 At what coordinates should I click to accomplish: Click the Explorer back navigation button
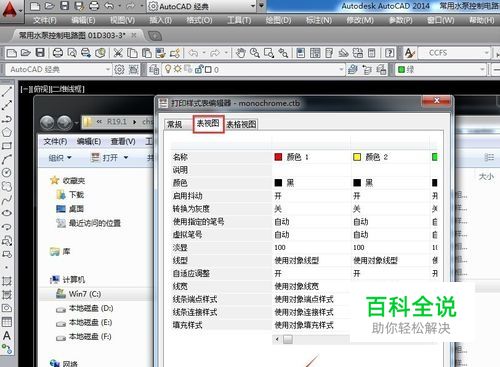click(48, 122)
